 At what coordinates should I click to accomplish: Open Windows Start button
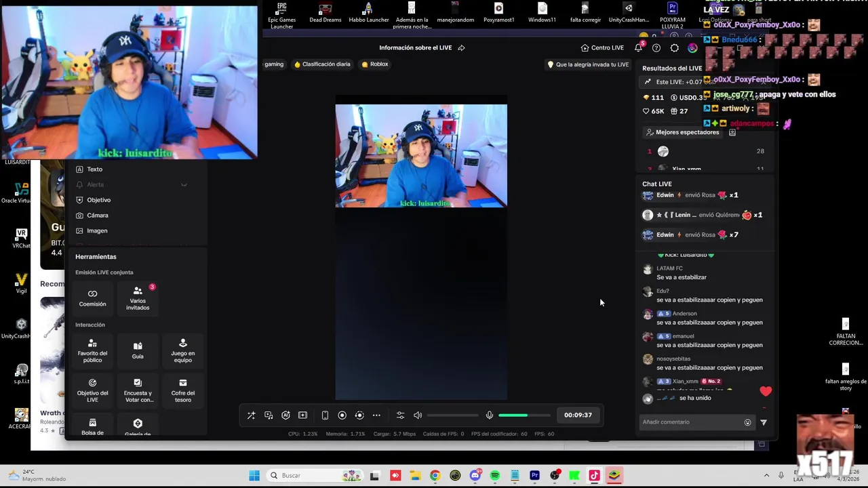pos(254,476)
